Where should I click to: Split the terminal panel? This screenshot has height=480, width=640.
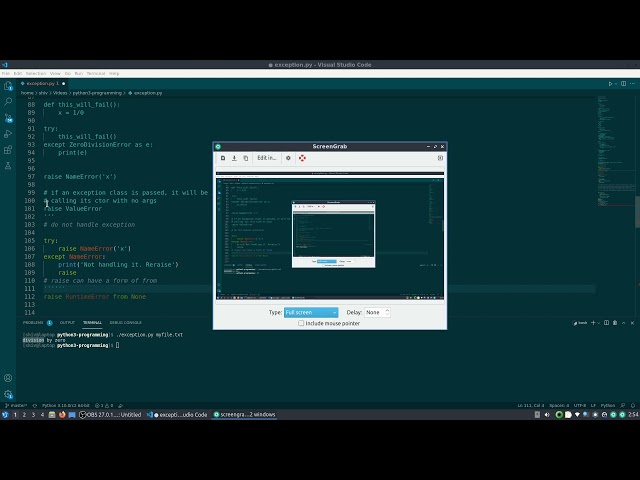tap(607, 323)
